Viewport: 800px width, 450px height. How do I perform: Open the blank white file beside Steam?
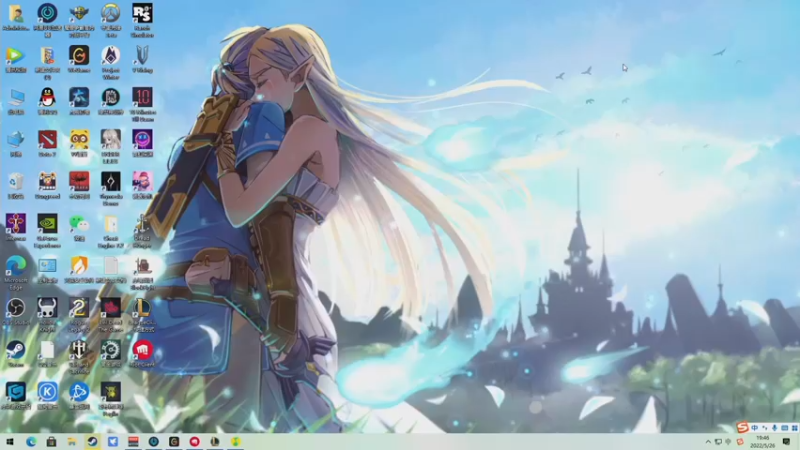pos(47,351)
